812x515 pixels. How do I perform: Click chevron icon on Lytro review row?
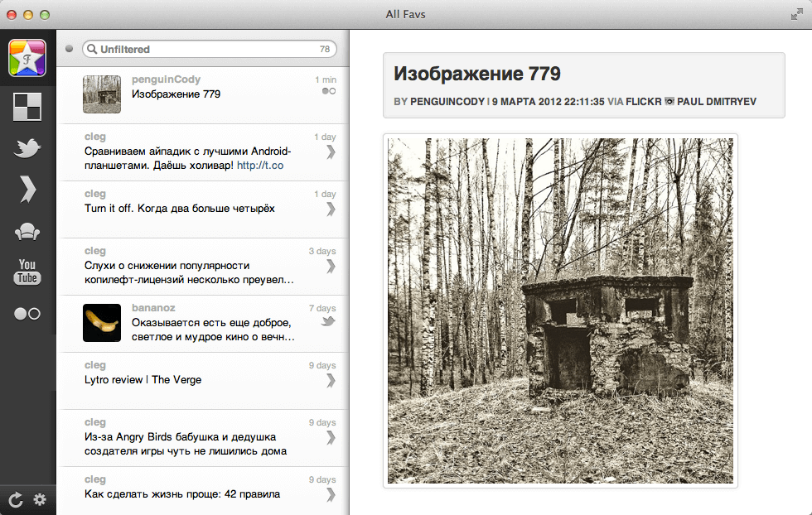331,380
